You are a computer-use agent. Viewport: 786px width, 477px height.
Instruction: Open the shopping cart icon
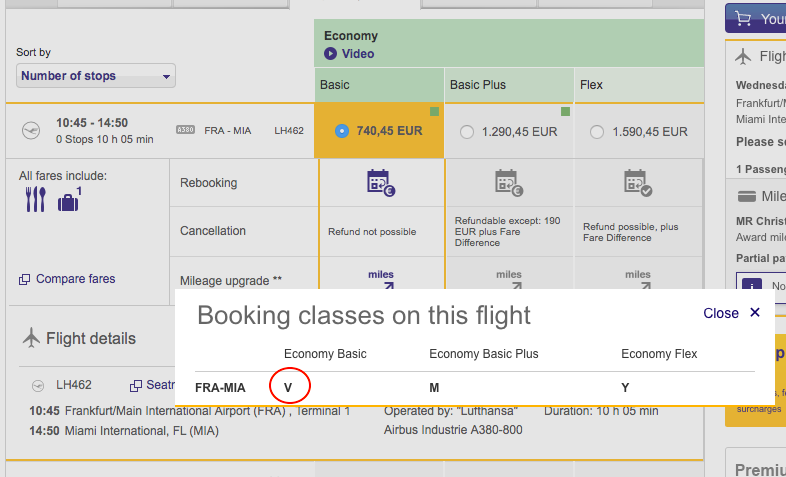[741, 18]
